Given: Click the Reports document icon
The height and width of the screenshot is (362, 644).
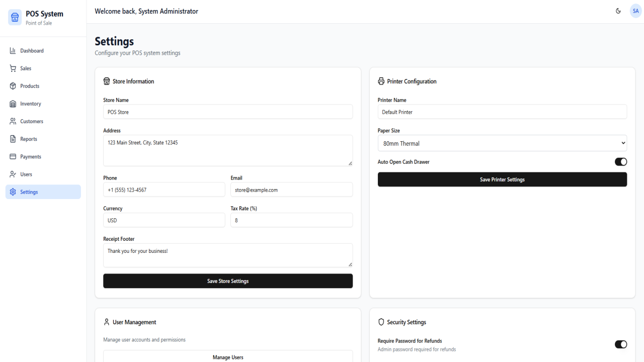Looking at the screenshot, I should [x=13, y=139].
